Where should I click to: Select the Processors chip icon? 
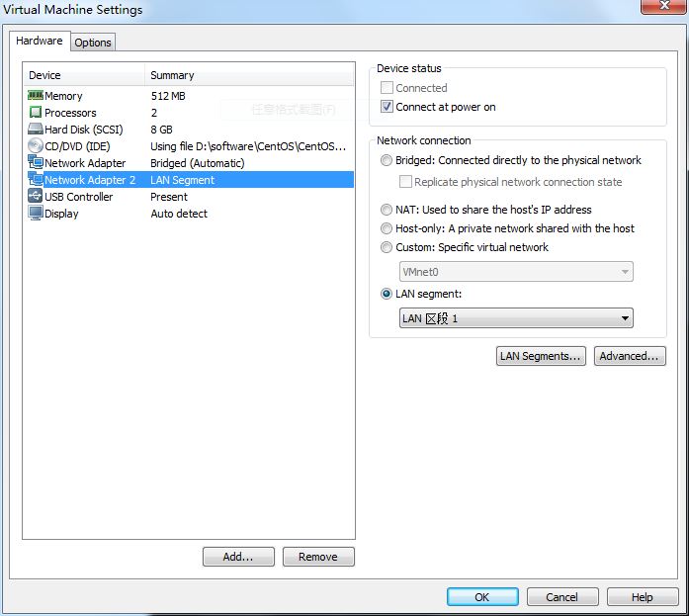[x=36, y=113]
